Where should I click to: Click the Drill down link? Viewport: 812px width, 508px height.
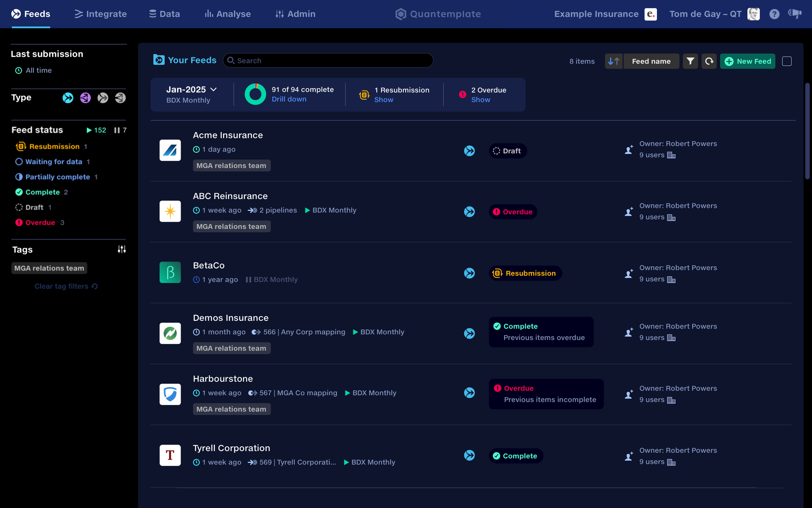[289, 99]
